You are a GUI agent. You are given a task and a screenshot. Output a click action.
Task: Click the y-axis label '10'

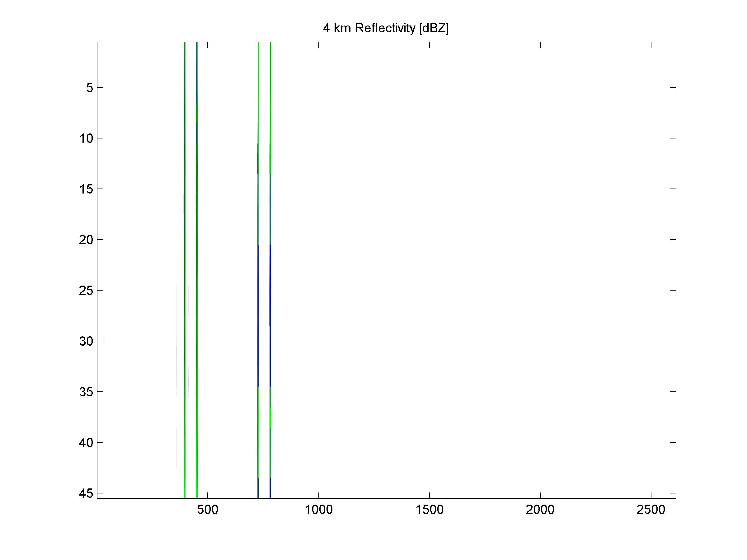coord(86,138)
